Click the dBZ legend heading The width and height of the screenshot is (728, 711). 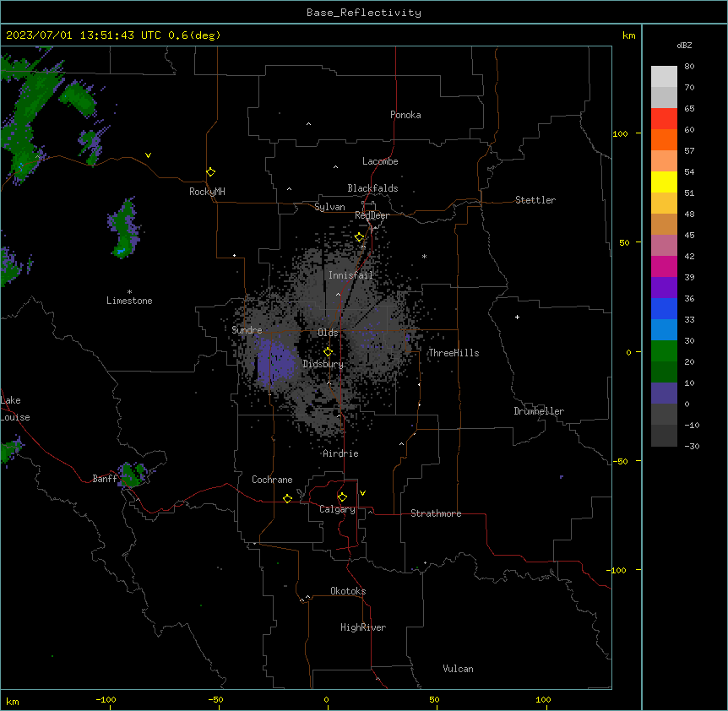[684, 46]
